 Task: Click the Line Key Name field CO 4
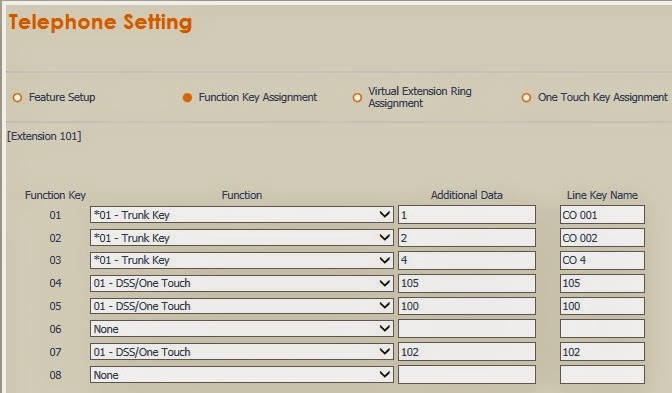(x=602, y=260)
